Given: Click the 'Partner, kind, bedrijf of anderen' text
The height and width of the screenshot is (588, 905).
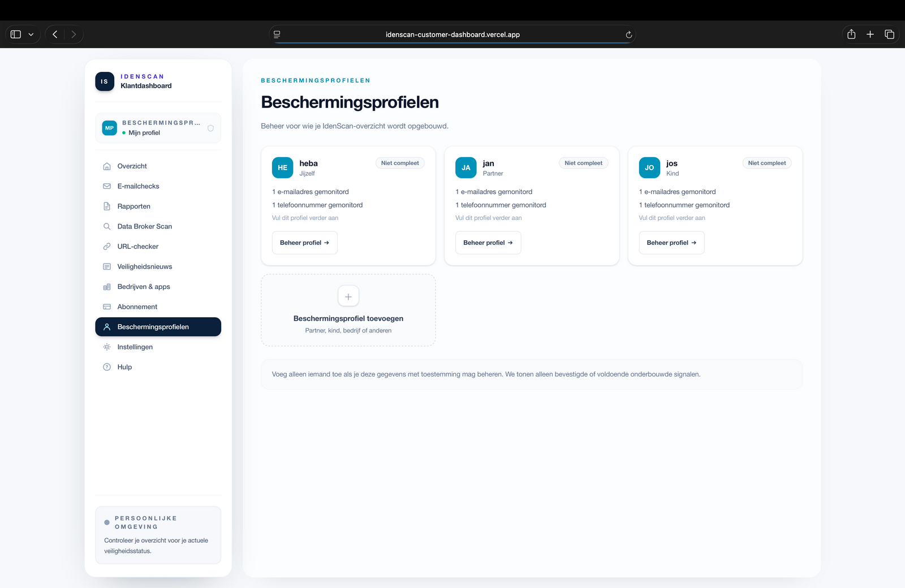Looking at the screenshot, I should tap(348, 330).
